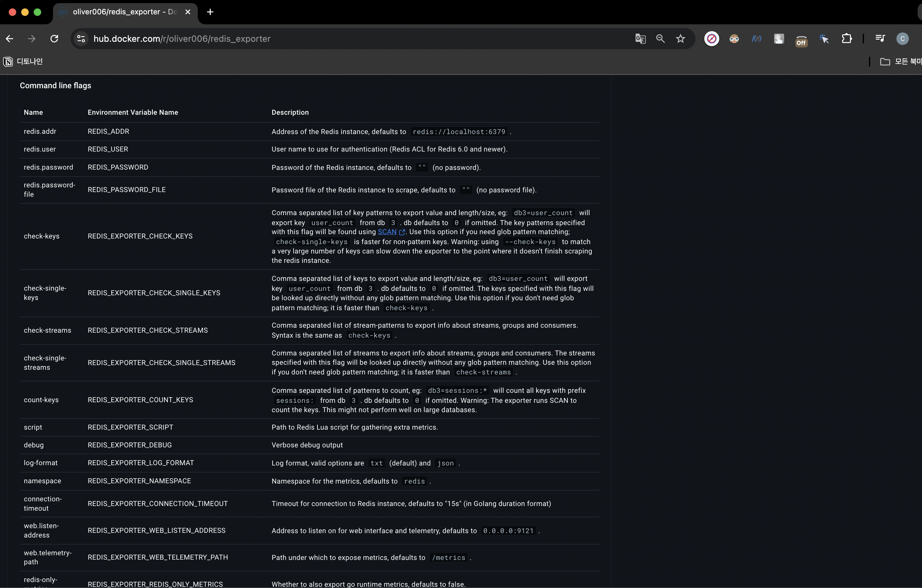Open a new tab with plus button
The height and width of the screenshot is (588, 922).
(210, 12)
